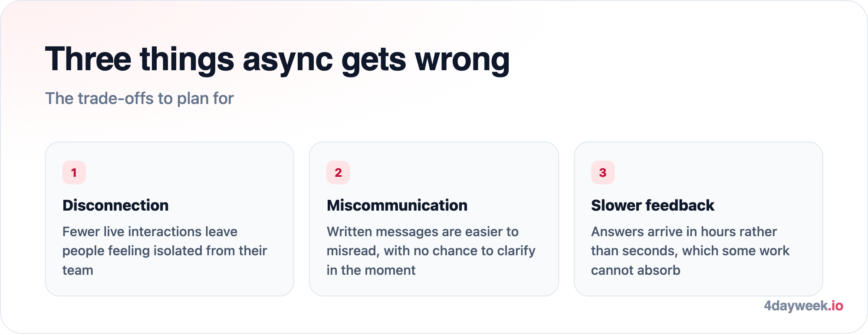Select the Slower feedback card
This screenshot has width=868, height=335.
pos(698,219)
